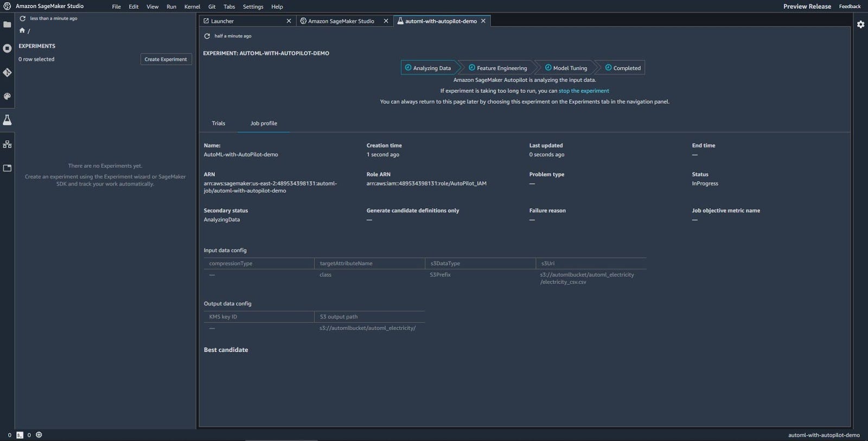Select the Feature Engineering progress step
The width and height of the screenshot is (868, 441).
point(498,68)
